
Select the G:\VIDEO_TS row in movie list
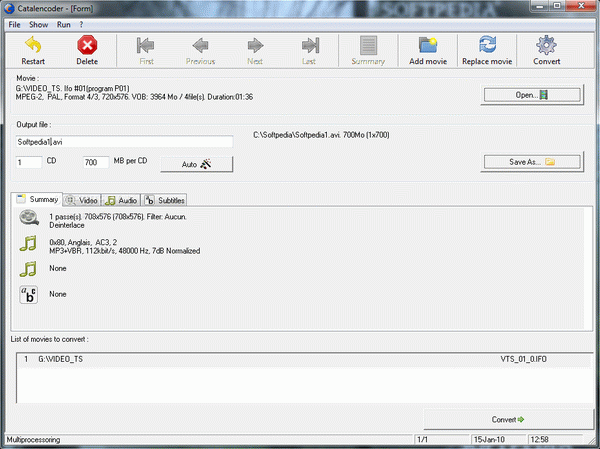[x=304, y=359]
